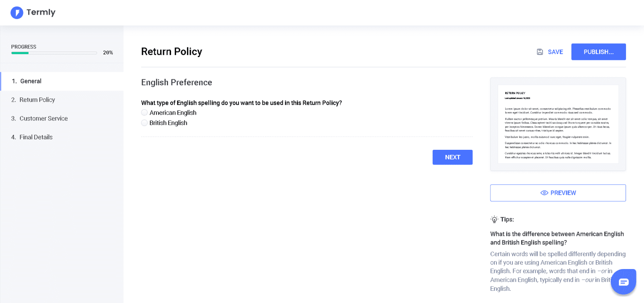Image resolution: width=644 pixels, height=303 pixels.
Task: Click the eye icon inside the Preview button
Action: [544, 193]
